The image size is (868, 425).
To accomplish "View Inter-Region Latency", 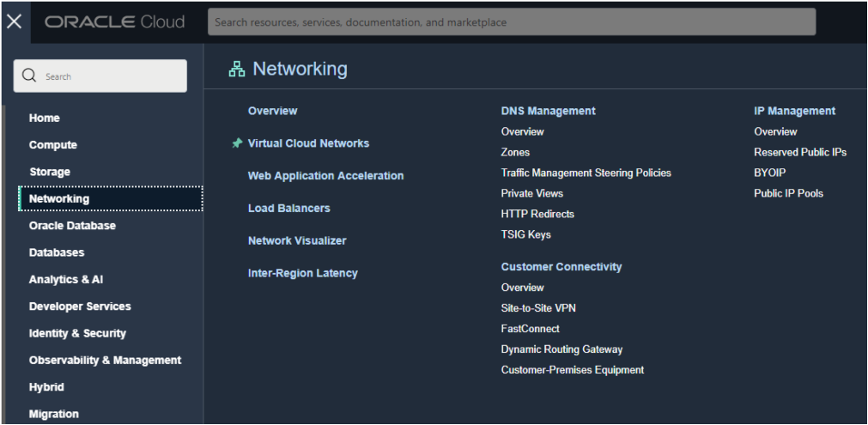I will 303,273.
